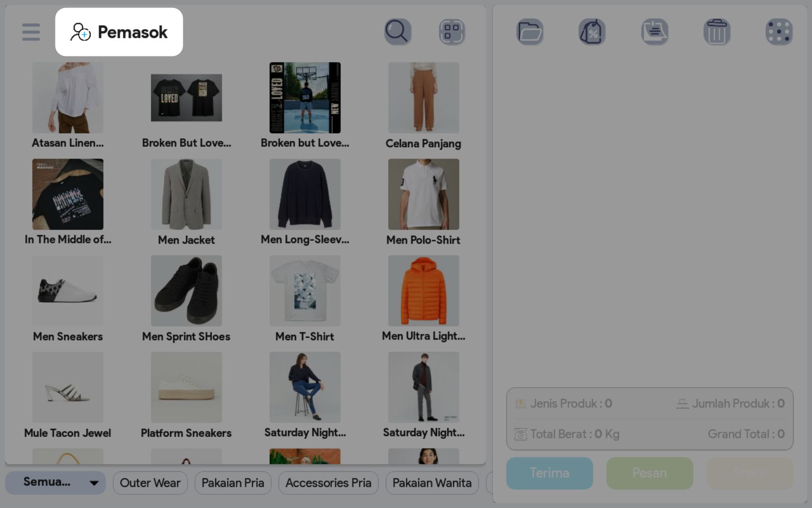
Task: Open the dotted keypad menu icon
Action: [779, 32]
